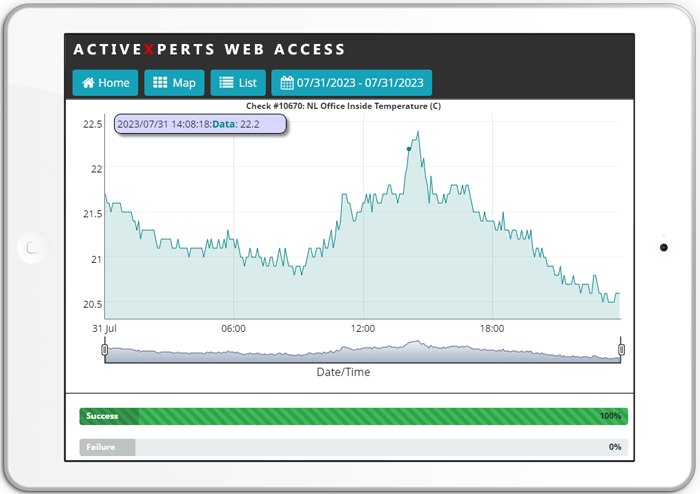Click the 31 Jul x-axis label

click(104, 328)
